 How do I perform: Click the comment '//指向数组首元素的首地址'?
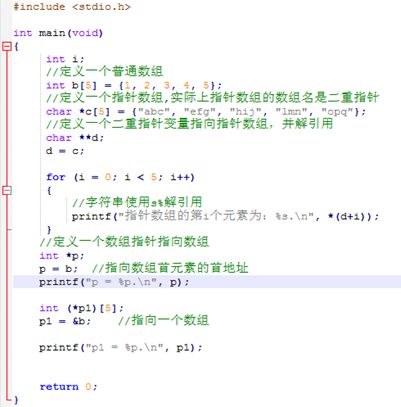tap(170, 268)
